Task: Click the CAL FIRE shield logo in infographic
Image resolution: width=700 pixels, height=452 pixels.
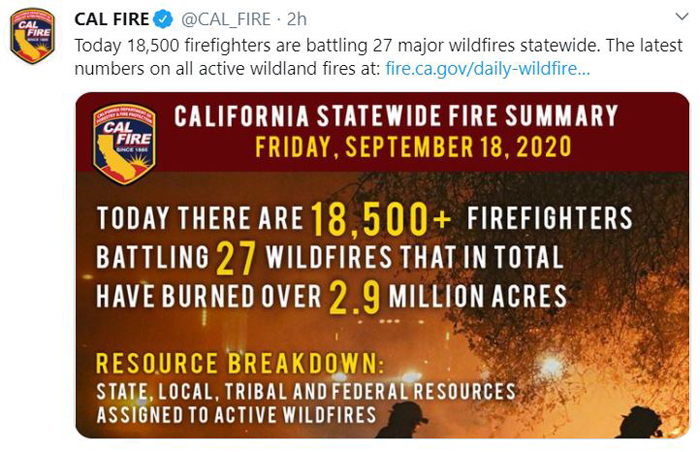Action: point(125,144)
